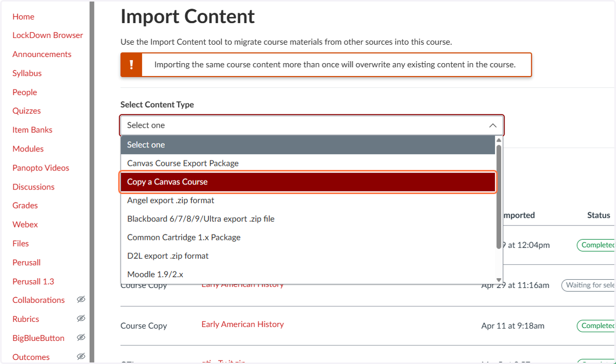This screenshot has width=616, height=364.
Task: Click the Status column header
Action: pos(599,216)
